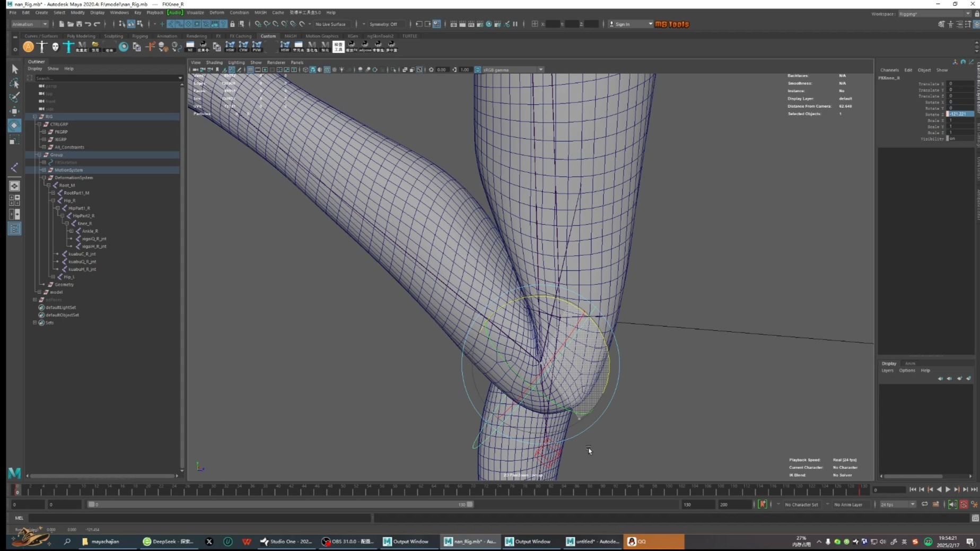This screenshot has height=551, width=980.
Task: Click the orange 'A' shelf icon
Action: (28, 47)
